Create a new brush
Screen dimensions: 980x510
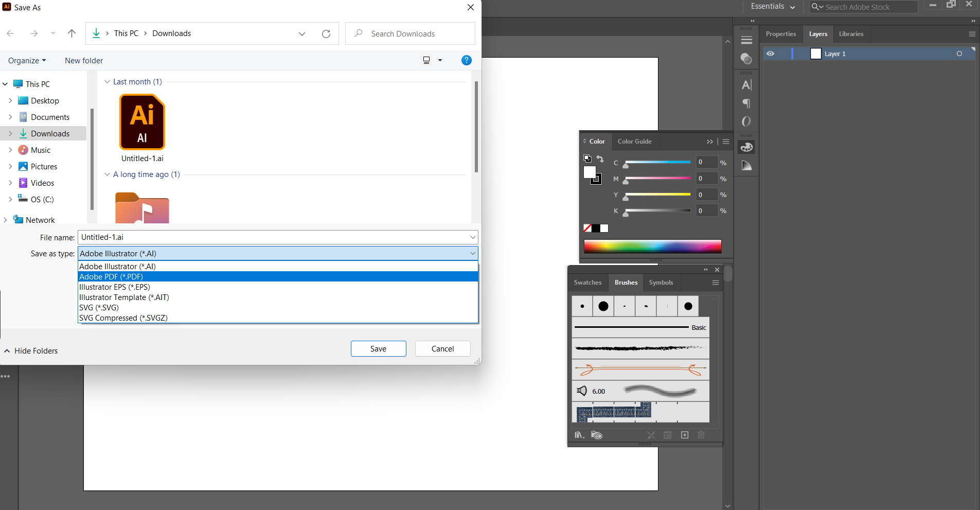pos(685,435)
